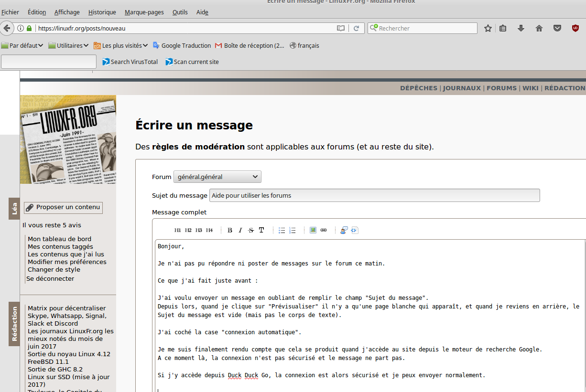Open 'règles de modération' link
The width and height of the screenshot is (586, 392).
pyautogui.click(x=198, y=147)
